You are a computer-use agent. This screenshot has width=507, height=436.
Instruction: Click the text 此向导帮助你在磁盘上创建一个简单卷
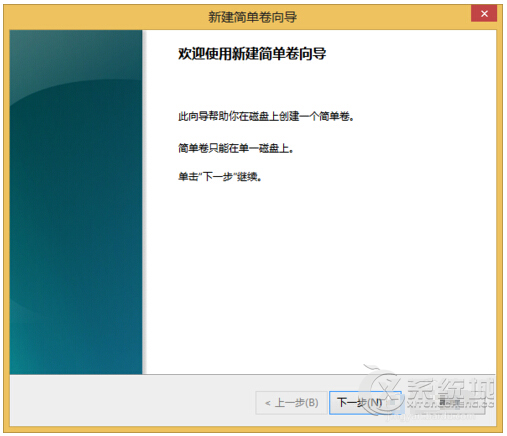[x=266, y=116]
